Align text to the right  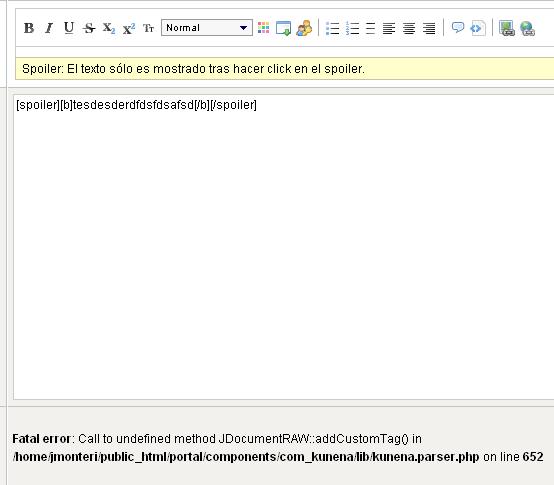tap(429, 28)
